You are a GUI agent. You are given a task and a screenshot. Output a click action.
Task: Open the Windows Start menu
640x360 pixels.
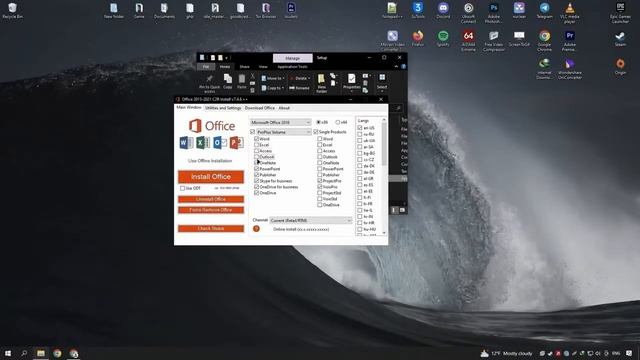coord(8,353)
